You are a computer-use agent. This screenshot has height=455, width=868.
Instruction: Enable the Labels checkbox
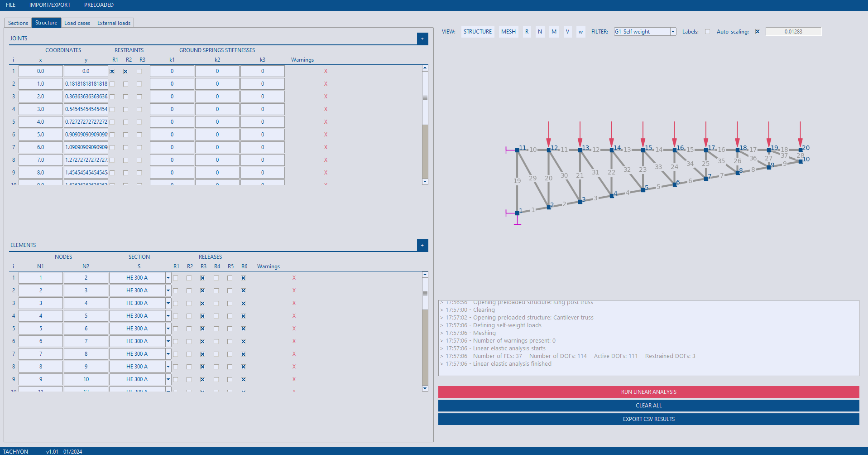coord(707,32)
